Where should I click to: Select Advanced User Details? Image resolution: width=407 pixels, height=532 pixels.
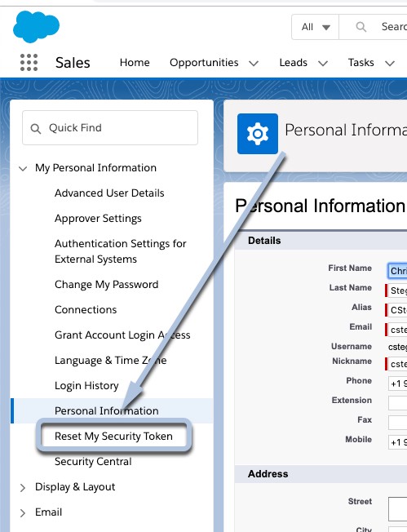tap(109, 193)
